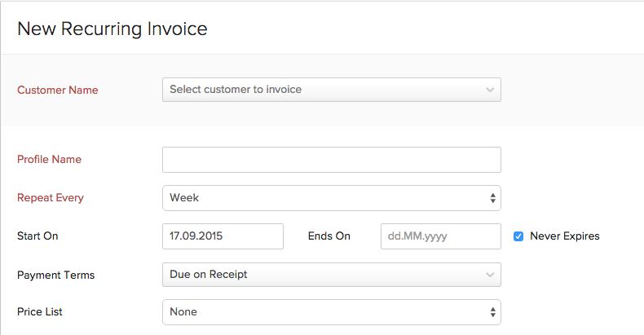Click the Customer Name label
This screenshot has width=644, height=335.
point(57,90)
